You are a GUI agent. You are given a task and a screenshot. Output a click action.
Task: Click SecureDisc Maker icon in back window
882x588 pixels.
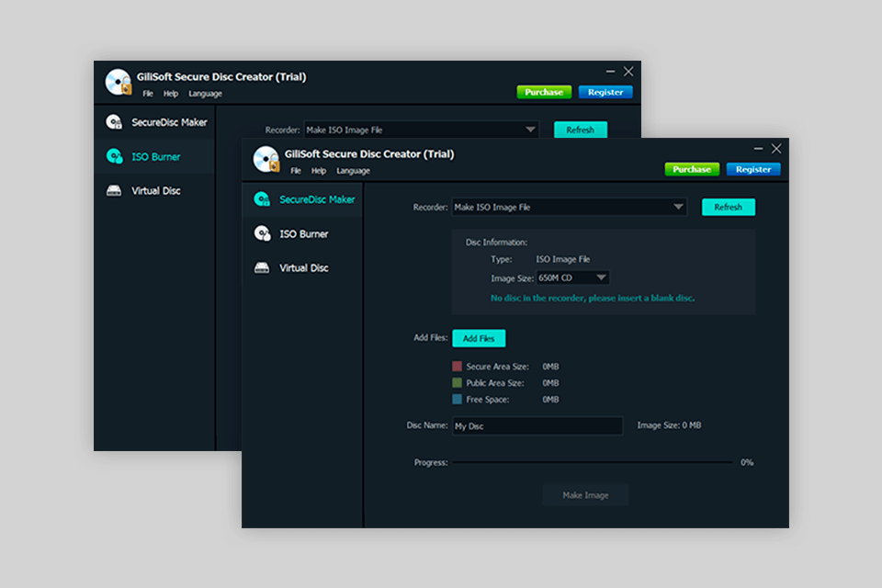point(114,122)
